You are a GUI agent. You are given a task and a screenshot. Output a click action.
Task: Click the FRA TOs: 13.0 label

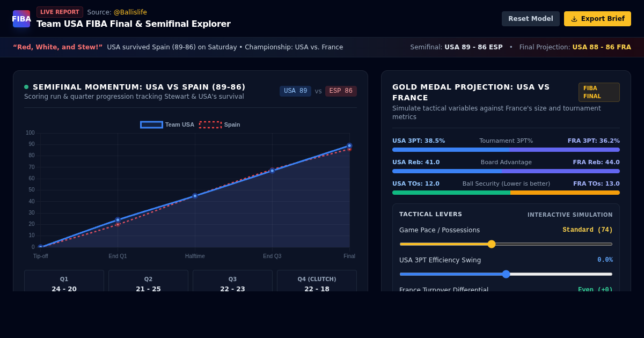tap(596, 184)
